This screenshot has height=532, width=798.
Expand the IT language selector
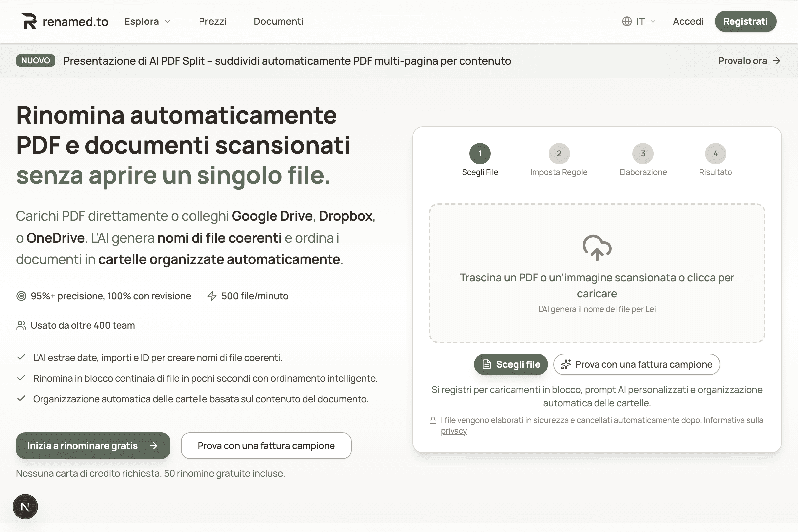click(641, 21)
